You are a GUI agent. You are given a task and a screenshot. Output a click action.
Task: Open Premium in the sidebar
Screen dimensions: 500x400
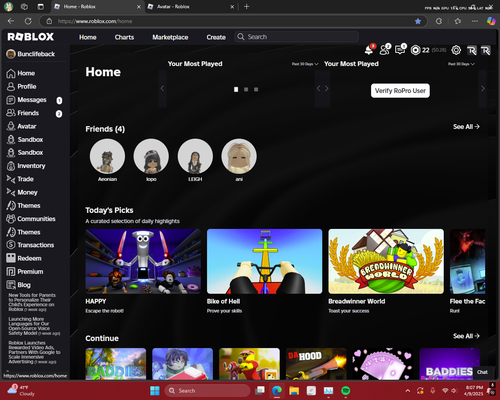25,272
